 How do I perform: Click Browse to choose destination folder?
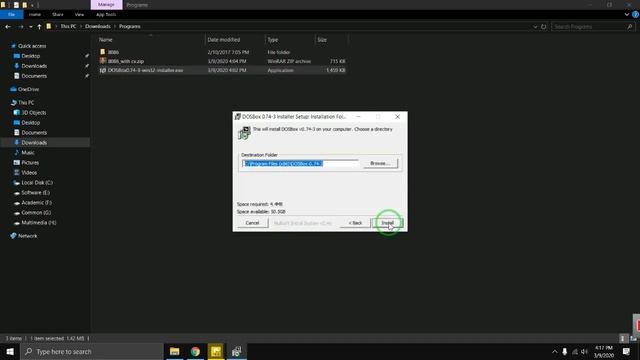click(x=380, y=163)
